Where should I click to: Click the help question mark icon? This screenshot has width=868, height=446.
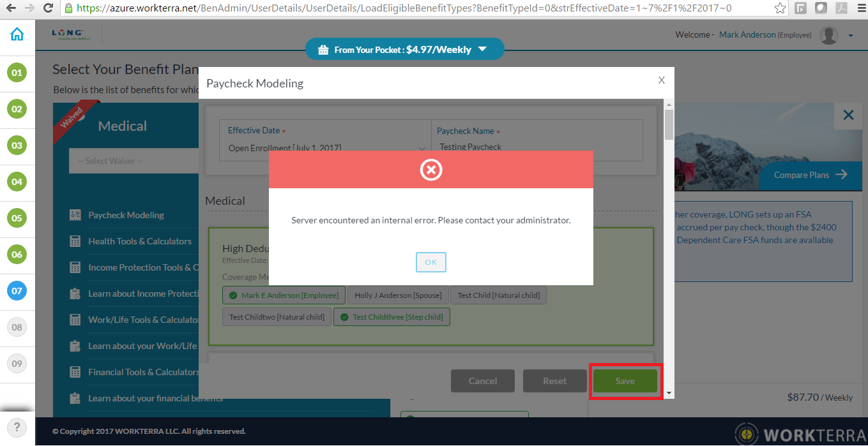(x=17, y=427)
